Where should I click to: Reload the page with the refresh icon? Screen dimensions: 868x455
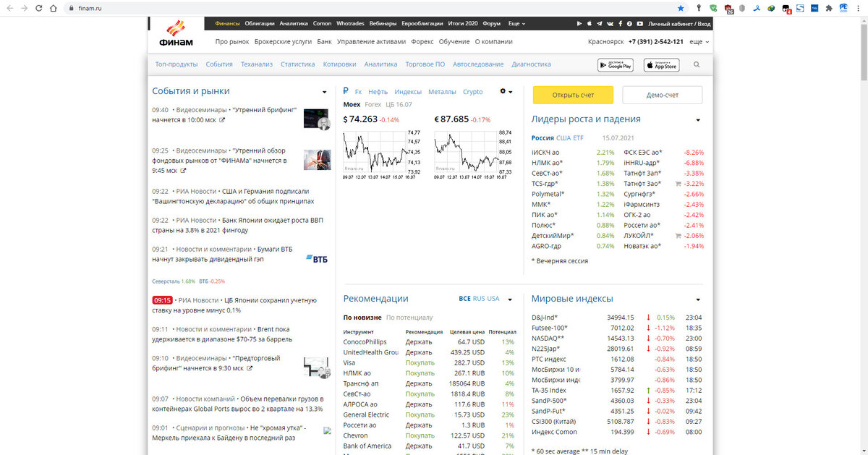pyautogui.click(x=40, y=8)
